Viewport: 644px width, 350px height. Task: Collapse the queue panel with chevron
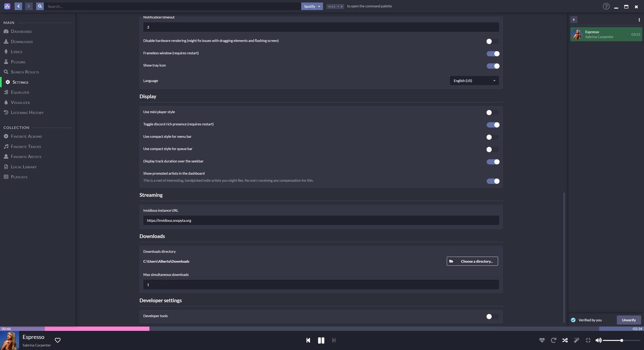[574, 20]
